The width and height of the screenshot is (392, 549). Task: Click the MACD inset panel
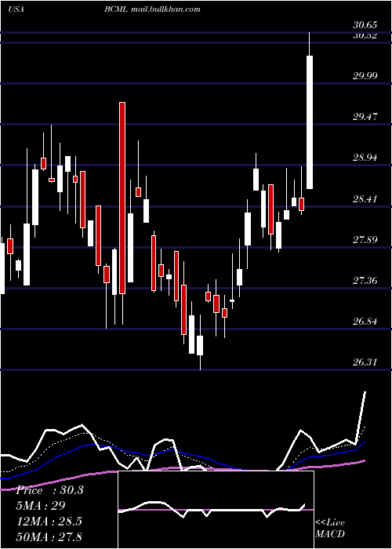pyautogui.click(x=216, y=510)
